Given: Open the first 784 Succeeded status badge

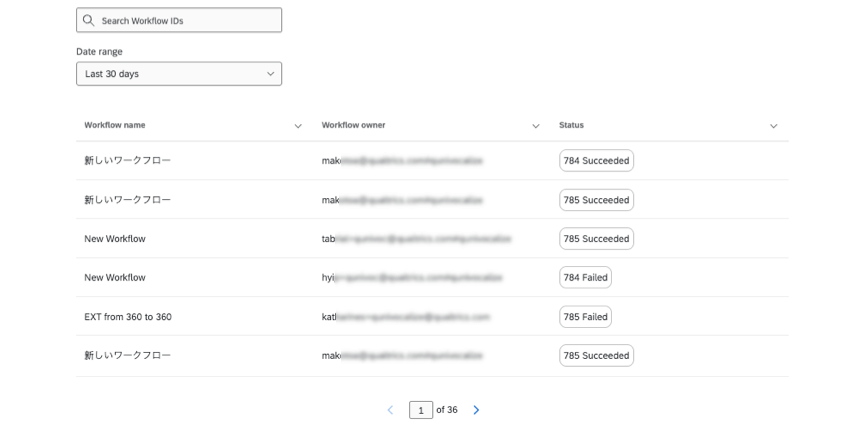Looking at the screenshot, I should [x=596, y=161].
